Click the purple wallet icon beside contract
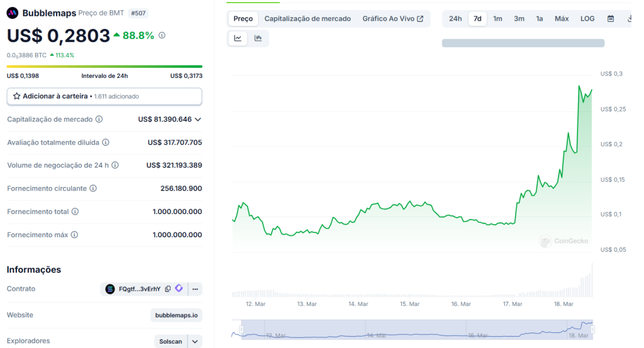 pos(179,288)
